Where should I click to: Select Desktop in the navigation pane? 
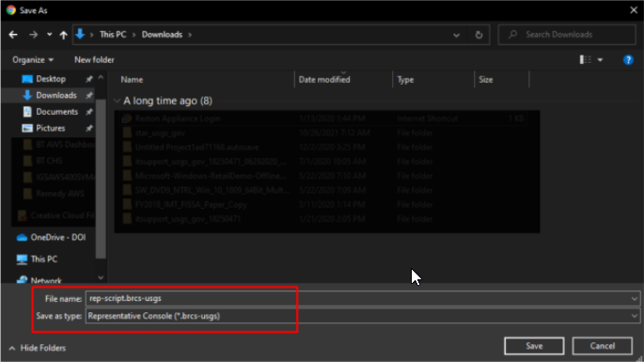pos(51,79)
